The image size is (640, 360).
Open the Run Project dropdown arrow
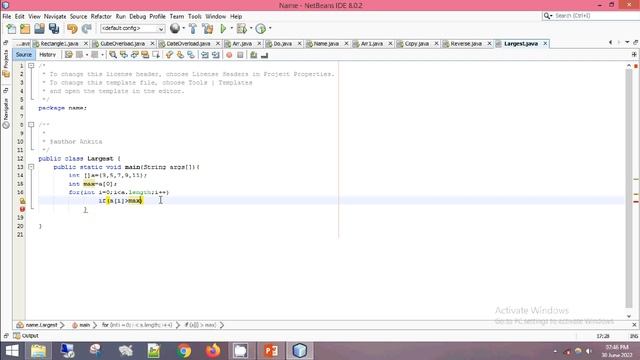(231, 28)
